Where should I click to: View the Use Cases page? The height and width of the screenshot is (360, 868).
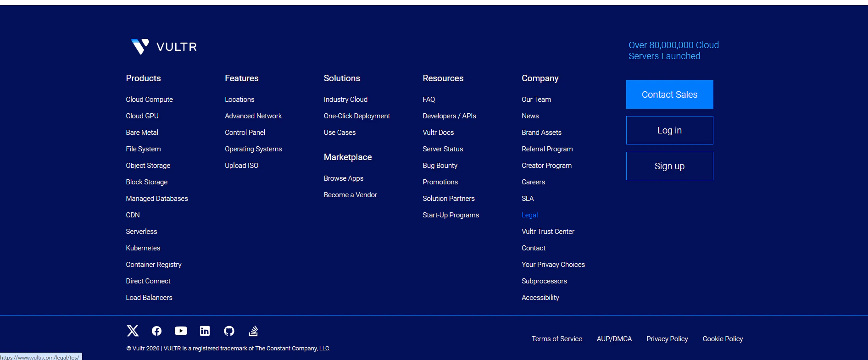pyautogui.click(x=340, y=133)
